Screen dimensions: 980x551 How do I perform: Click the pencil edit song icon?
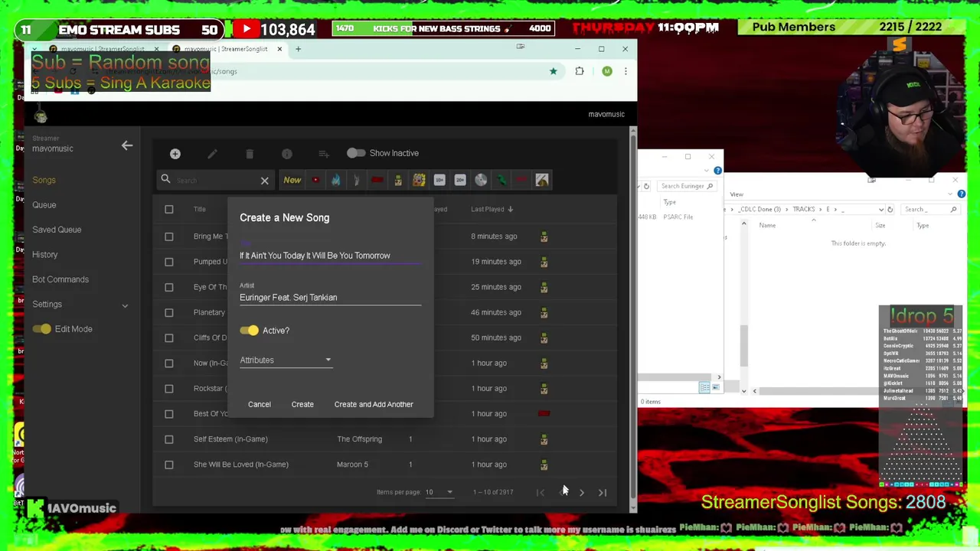tap(212, 154)
